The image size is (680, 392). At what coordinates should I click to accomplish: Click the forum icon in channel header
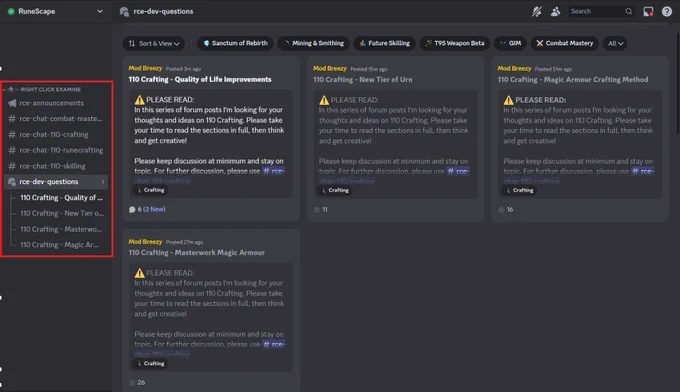(x=124, y=12)
